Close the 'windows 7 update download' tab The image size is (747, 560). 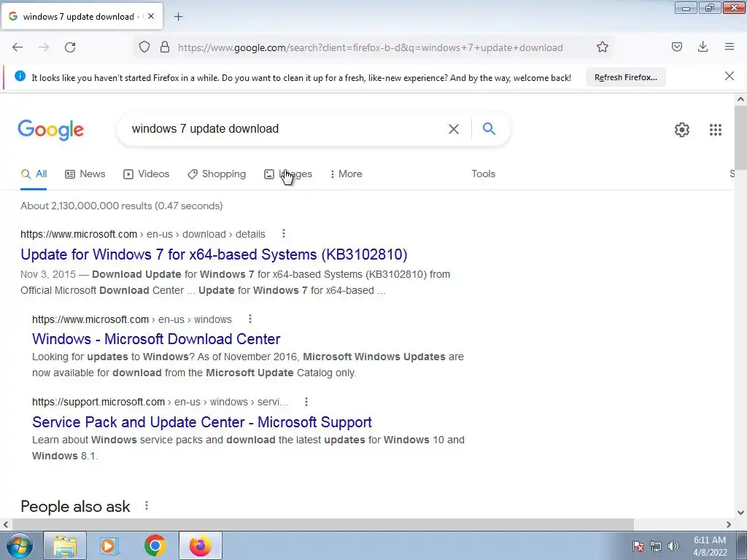[x=151, y=16]
